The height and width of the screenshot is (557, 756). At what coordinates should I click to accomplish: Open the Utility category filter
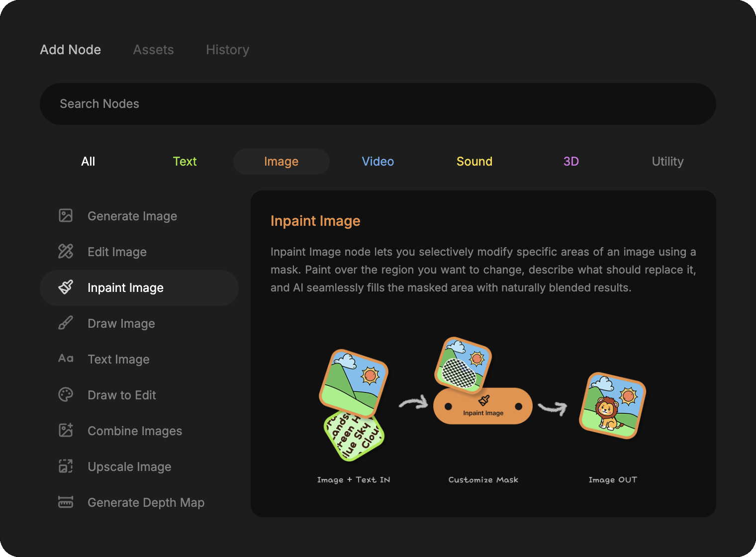(x=667, y=162)
